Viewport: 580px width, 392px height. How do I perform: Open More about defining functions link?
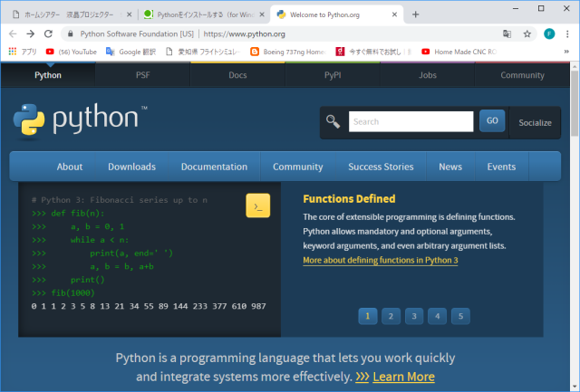tap(381, 260)
